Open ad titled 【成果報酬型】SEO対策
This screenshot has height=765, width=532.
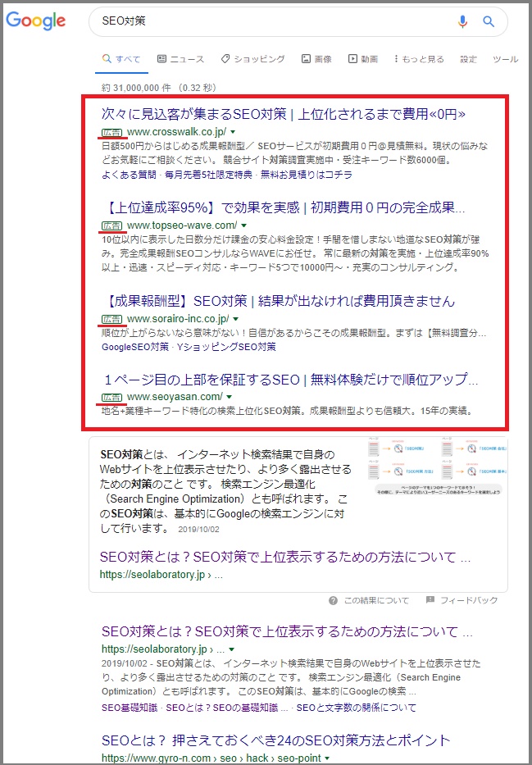[280, 301]
